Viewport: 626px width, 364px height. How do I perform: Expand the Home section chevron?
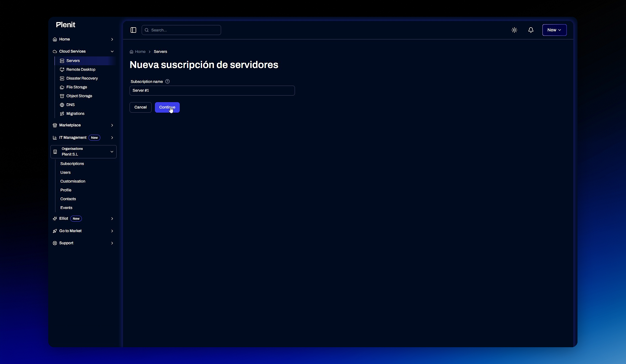coord(112,39)
